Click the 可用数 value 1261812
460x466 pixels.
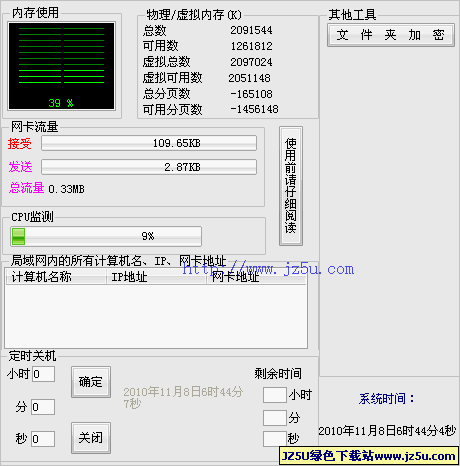tap(251, 46)
